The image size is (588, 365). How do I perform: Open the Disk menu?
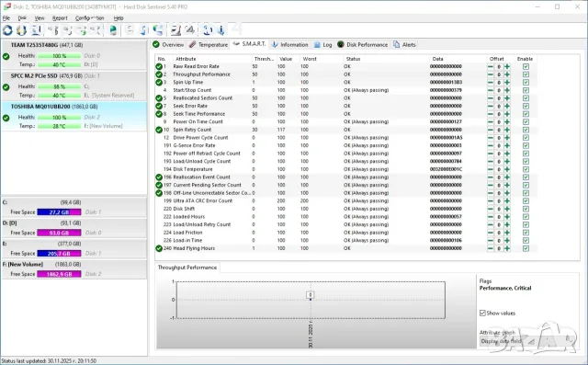(x=22, y=18)
